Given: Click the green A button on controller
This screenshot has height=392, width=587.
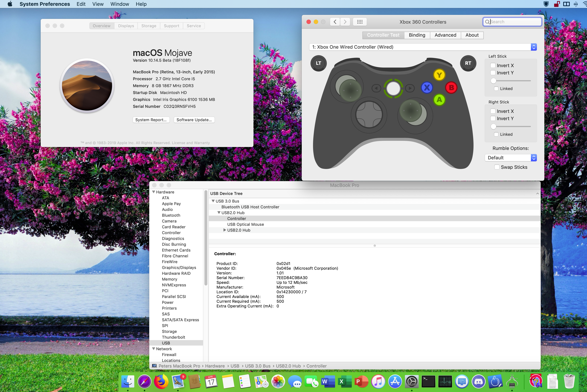Looking at the screenshot, I should pos(439,100).
